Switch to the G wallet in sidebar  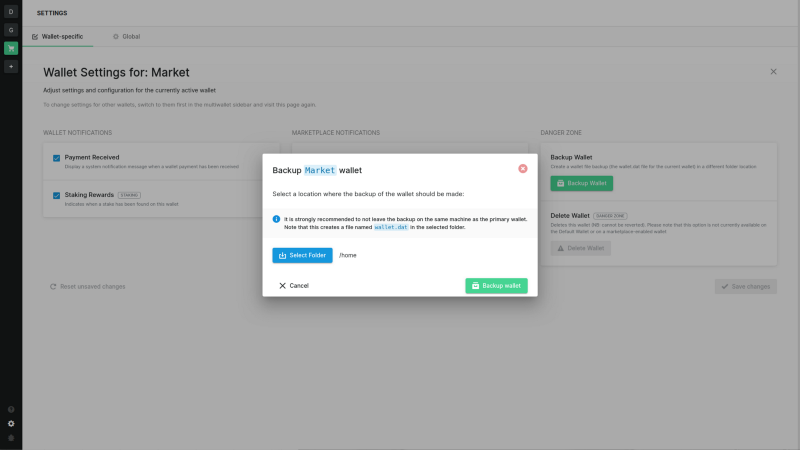pyautogui.click(x=11, y=30)
